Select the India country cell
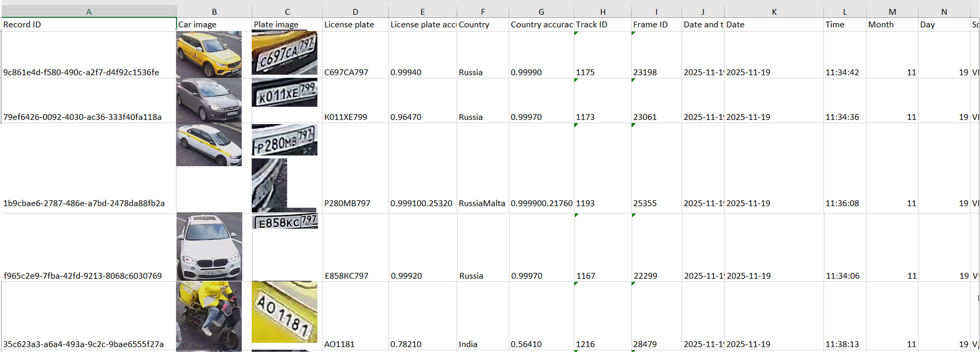This screenshot has height=356, width=980. pyautogui.click(x=483, y=316)
